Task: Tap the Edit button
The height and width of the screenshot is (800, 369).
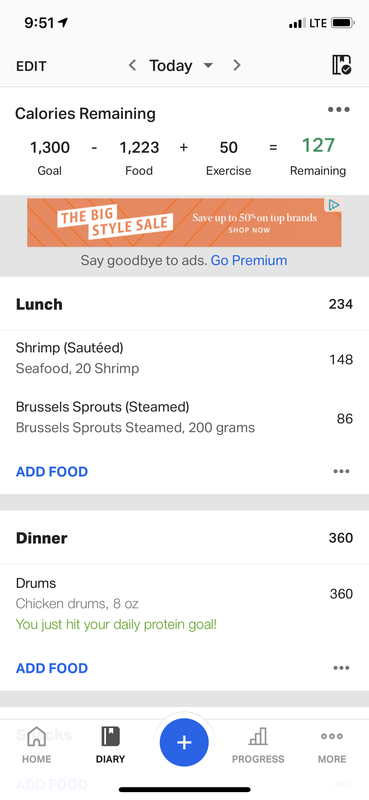Action: (31, 66)
